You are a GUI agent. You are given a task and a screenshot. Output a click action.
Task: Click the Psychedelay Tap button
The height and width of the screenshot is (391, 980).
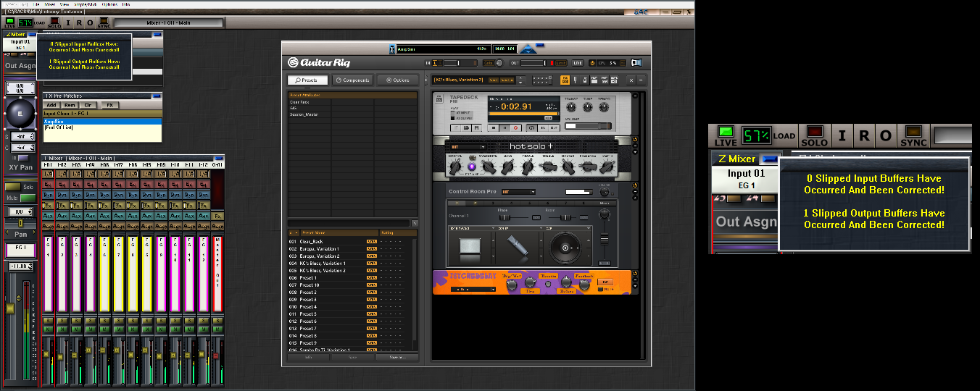(605, 282)
